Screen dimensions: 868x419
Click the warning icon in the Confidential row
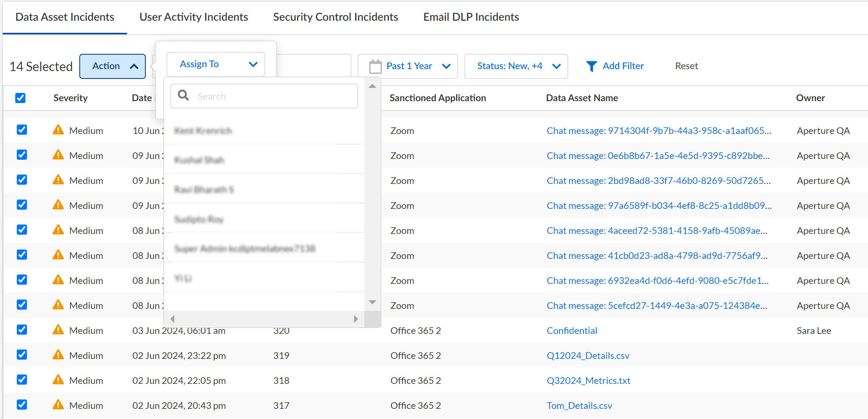click(58, 330)
